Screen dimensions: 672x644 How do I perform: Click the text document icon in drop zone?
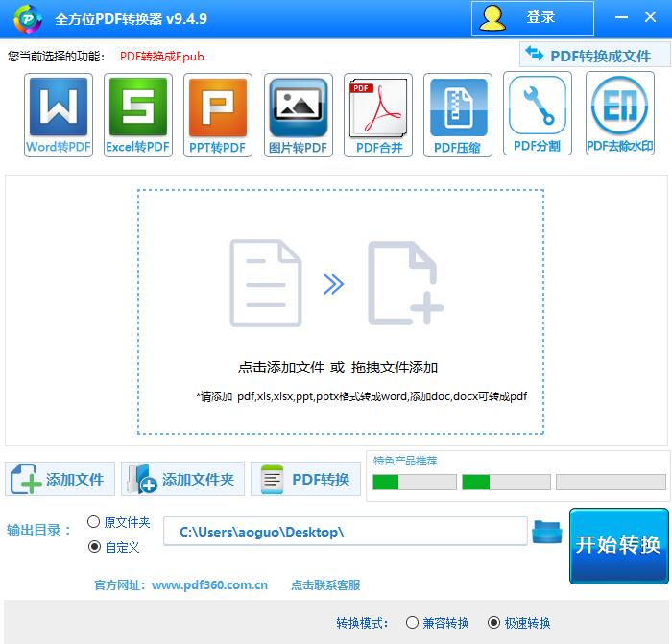[x=266, y=283]
